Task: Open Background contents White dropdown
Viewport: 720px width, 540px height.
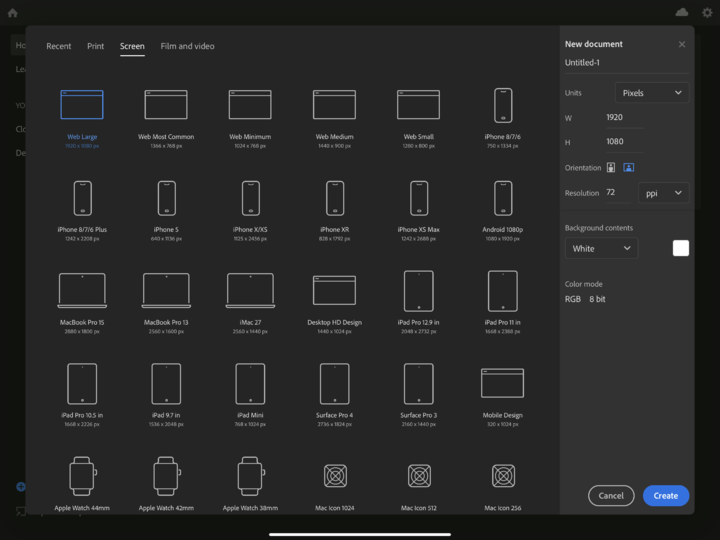Action: (601, 248)
